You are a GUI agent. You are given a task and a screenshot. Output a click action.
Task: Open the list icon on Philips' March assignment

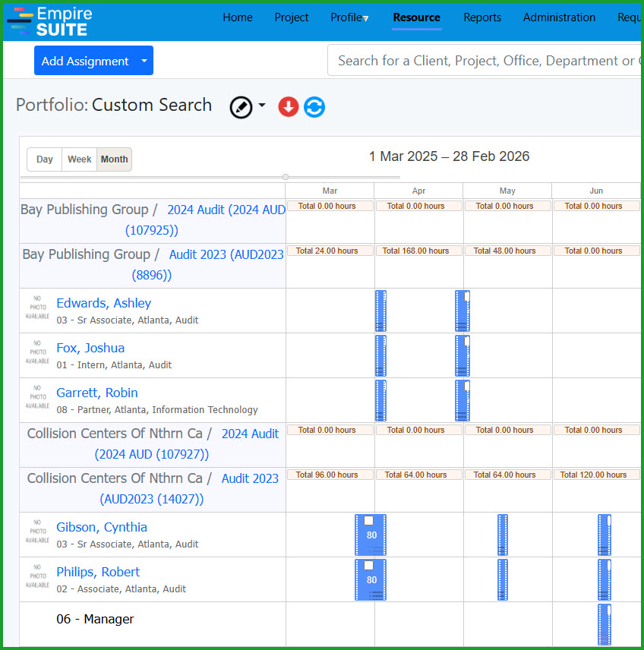pos(375,595)
